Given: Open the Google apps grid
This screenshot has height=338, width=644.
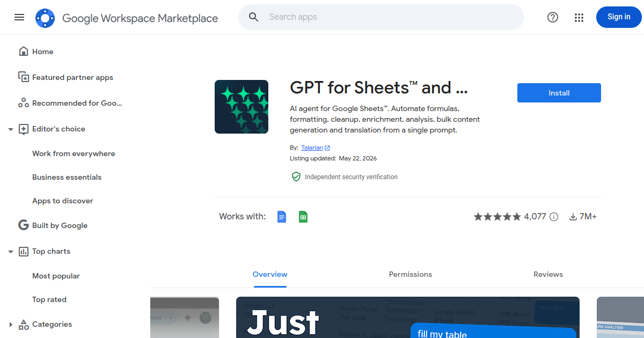Looking at the screenshot, I should (579, 17).
